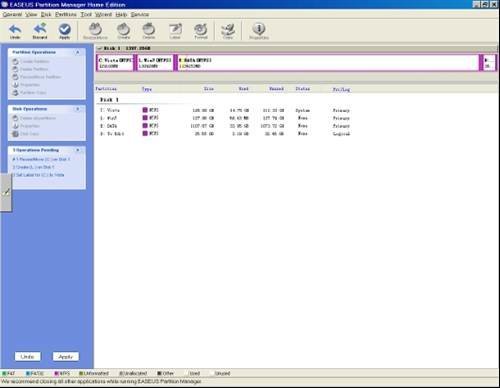
Task: Open the Partition menu
Action: (x=66, y=15)
